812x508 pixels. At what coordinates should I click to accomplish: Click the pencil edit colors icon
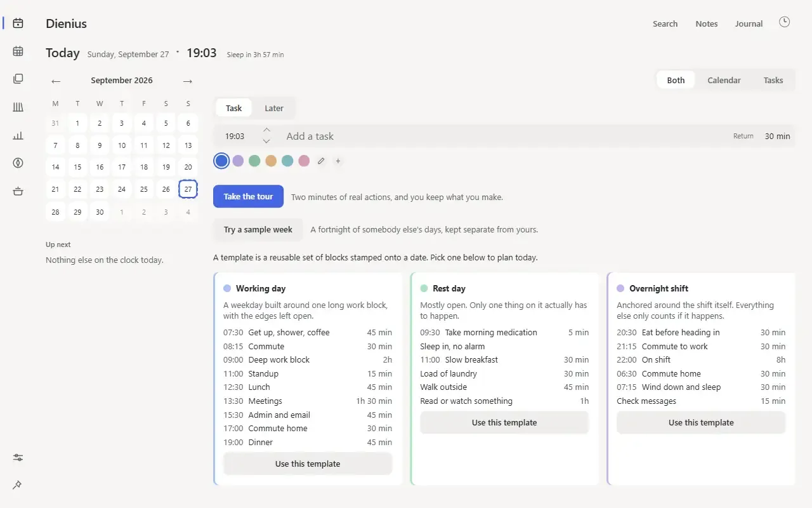point(321,161)
